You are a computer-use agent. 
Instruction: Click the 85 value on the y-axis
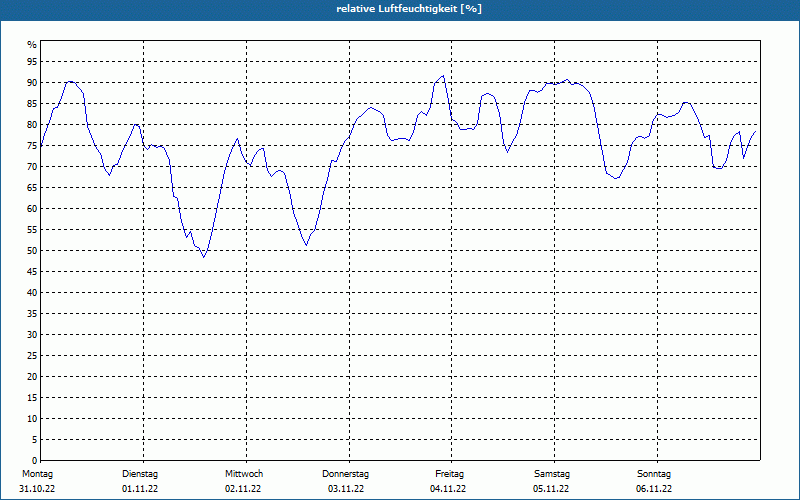(32, 104)
